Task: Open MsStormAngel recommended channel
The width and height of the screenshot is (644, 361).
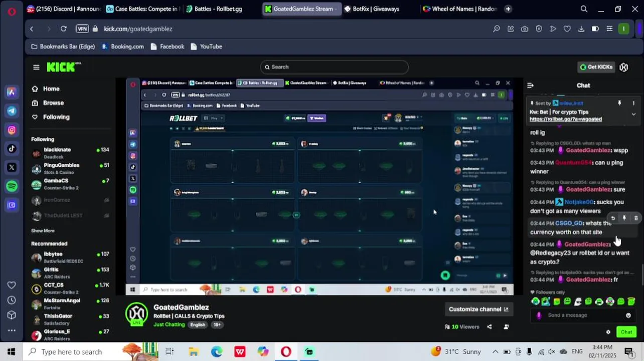Action: click(70, 304)
